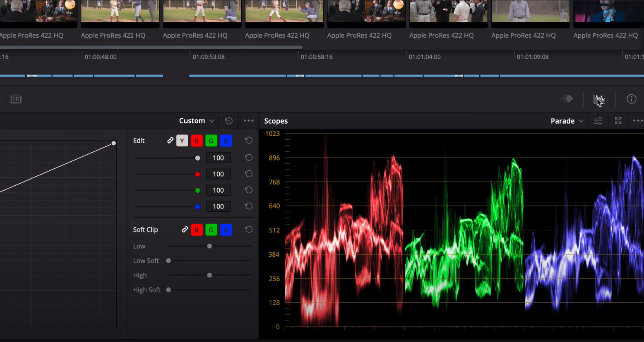Reset the green intensity value
Viewport: 644px width, 342px height.
click(x=248, y=190)
